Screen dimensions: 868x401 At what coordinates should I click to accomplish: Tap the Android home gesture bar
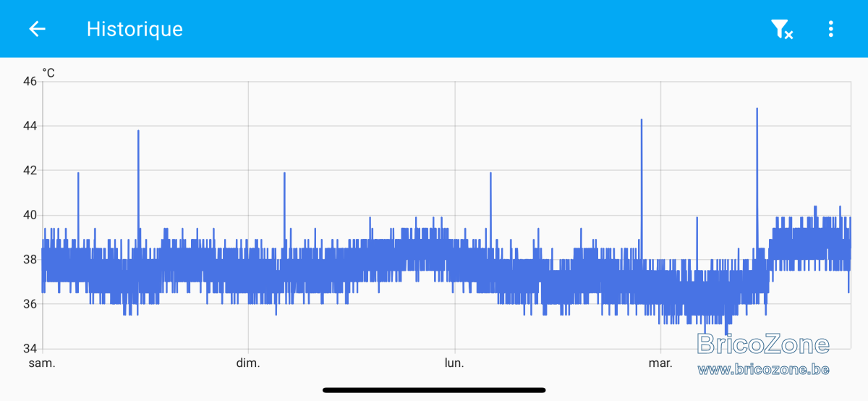(x=434, y=390)
